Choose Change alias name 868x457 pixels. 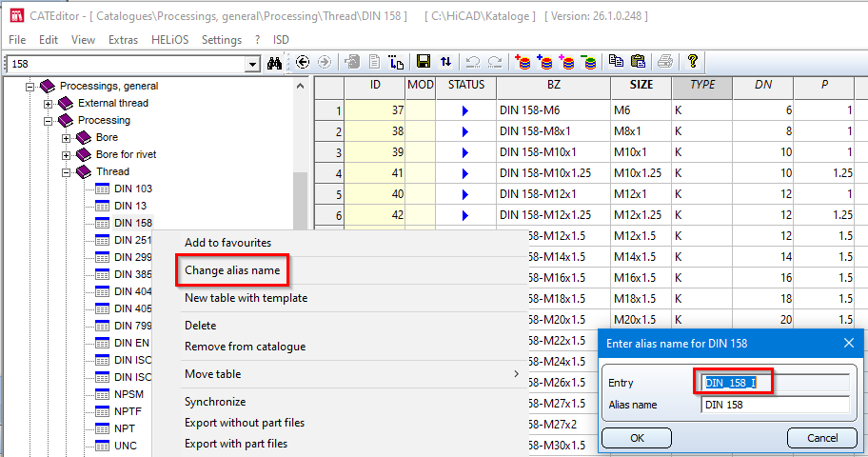(232, 270)
